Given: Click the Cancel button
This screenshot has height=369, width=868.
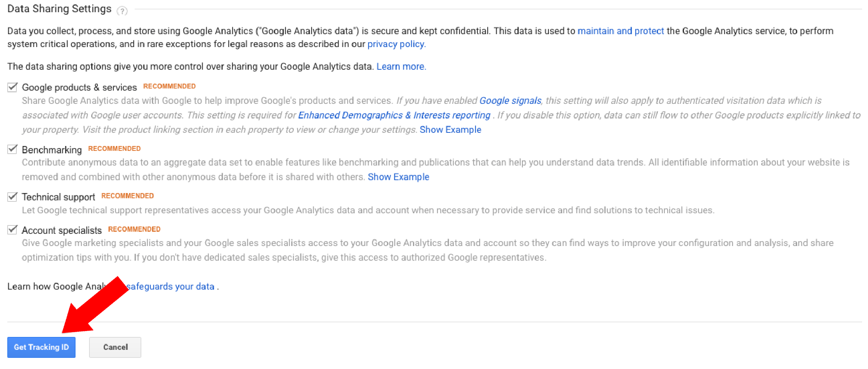Looking at the screenshot, I should pyautogui.click(x=115, y=347).
